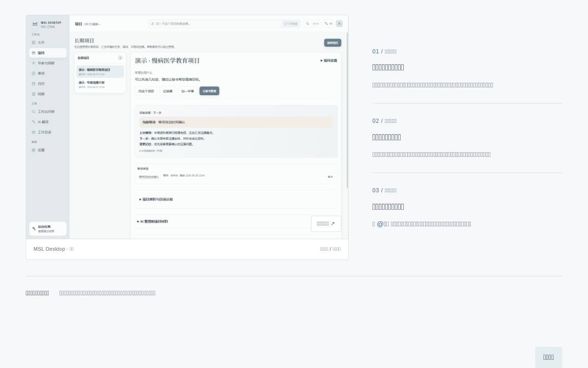Image resolution: width=588 pixels, height=368 pixels.
Task: Open 工作台问答 search entry
Action: pyautogui.click(x=48, y=112)
